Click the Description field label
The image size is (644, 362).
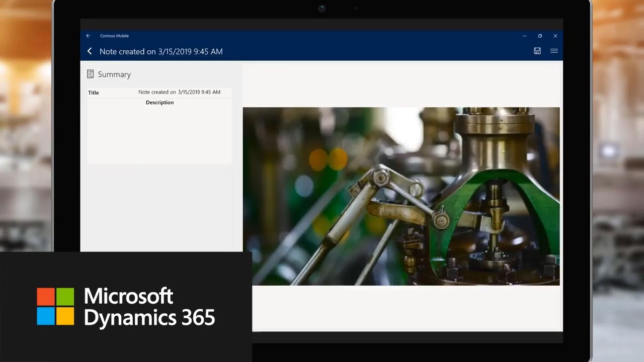(159, 103)
